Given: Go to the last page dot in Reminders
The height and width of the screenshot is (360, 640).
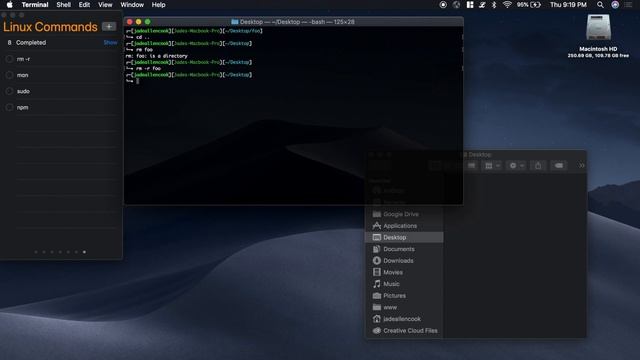Looking at the screenshot, I should point(84,252).
